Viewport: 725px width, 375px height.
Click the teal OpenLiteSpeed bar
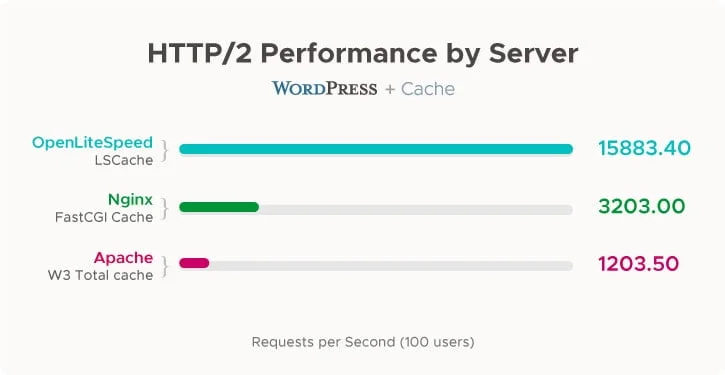[x=376, y=149]
